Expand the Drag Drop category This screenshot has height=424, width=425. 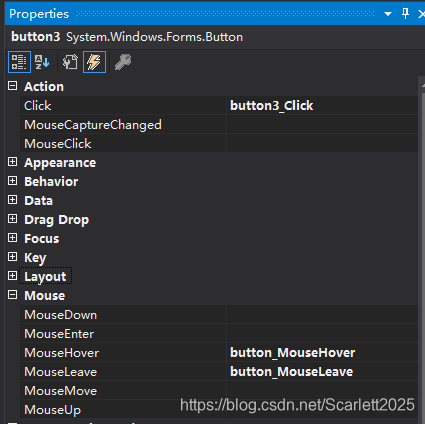pos(12,219)
